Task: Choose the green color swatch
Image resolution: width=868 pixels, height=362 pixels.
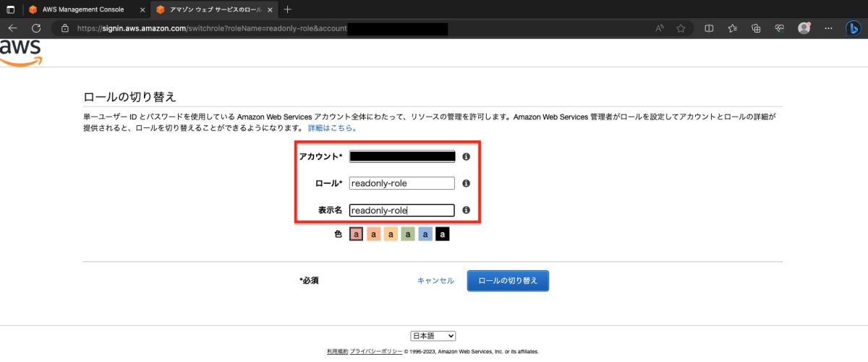Action: pos(408,235)
